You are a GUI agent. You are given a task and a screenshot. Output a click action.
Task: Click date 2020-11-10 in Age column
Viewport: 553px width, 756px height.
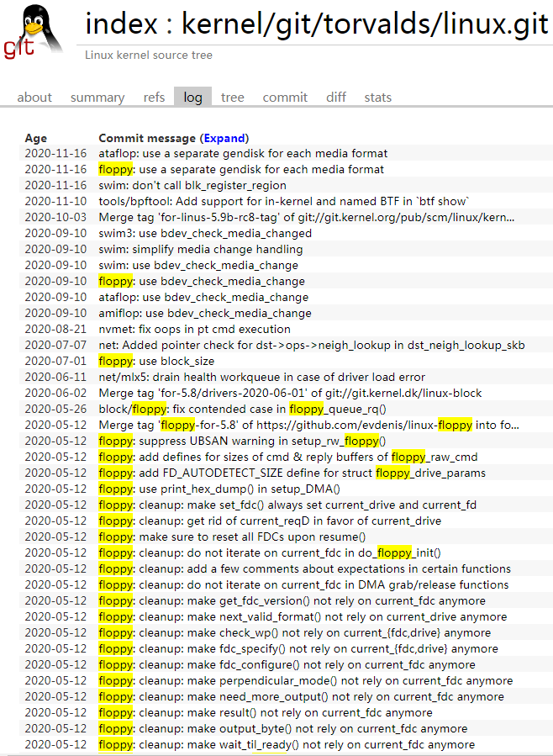(x=55, y=202)
